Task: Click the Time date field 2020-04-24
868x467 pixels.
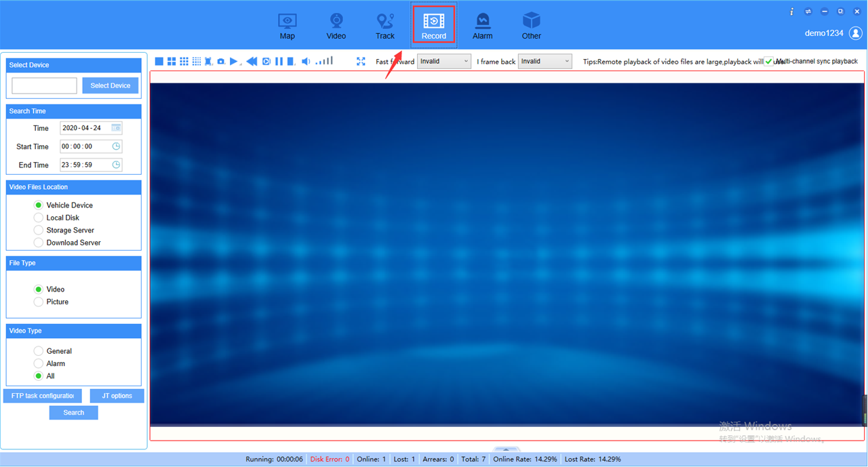Action: tap(91, 128)
